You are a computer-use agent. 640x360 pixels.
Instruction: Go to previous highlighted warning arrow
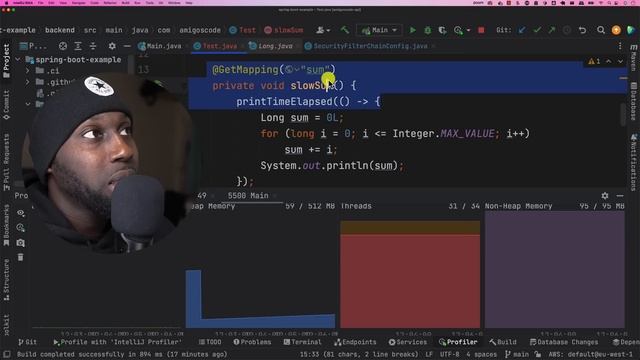click(x=609, y=62)
